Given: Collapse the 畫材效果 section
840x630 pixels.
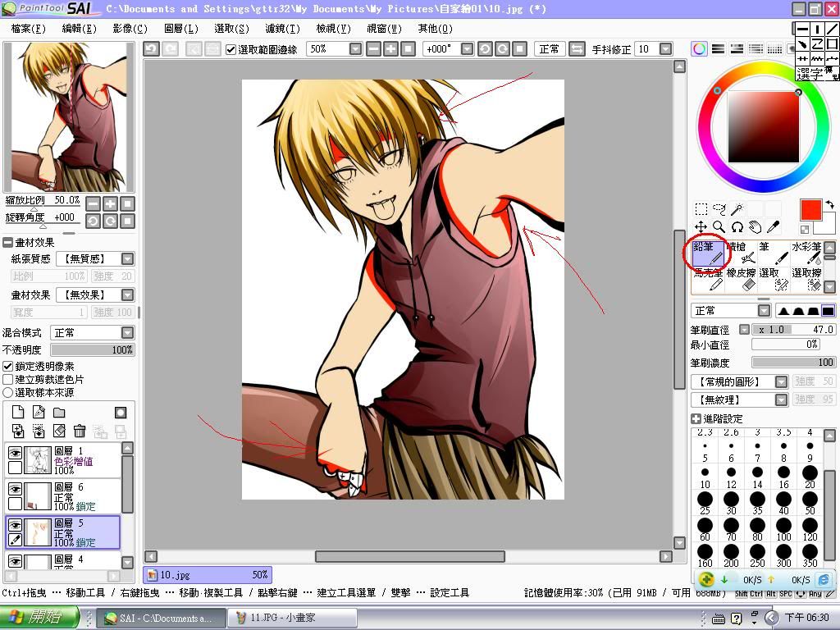Looking at the screenshot, I should click(7, 243).
